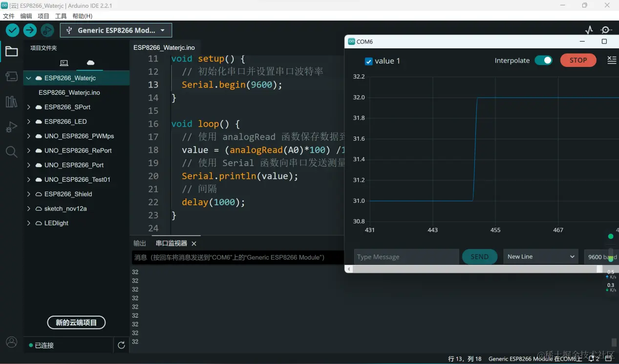Expand the UNO_ESP8266_RePort sketch folder

(29, 150)
